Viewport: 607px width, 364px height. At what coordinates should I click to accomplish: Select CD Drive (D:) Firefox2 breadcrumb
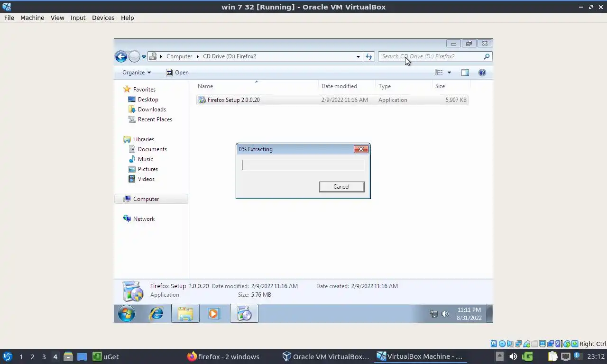(x=230, y=56)
